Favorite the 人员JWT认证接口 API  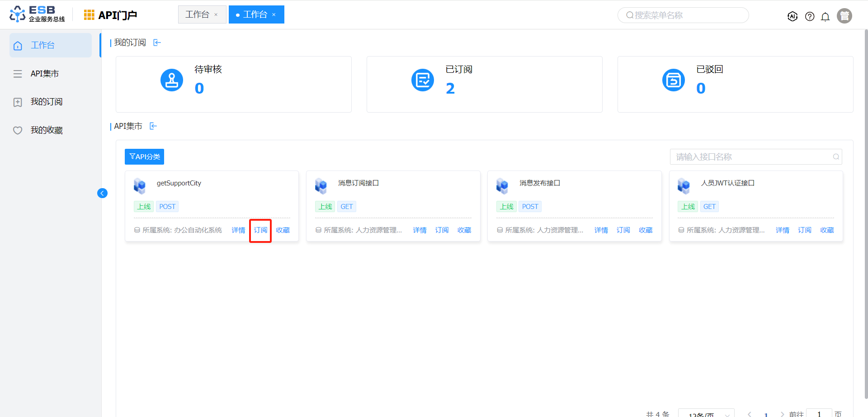click(827, 230)
